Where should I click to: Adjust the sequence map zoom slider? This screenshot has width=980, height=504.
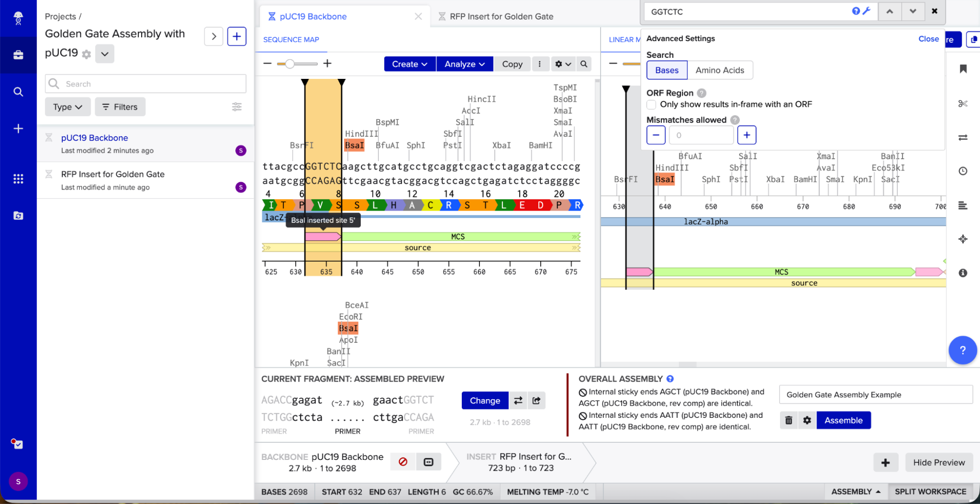[290, 64]
